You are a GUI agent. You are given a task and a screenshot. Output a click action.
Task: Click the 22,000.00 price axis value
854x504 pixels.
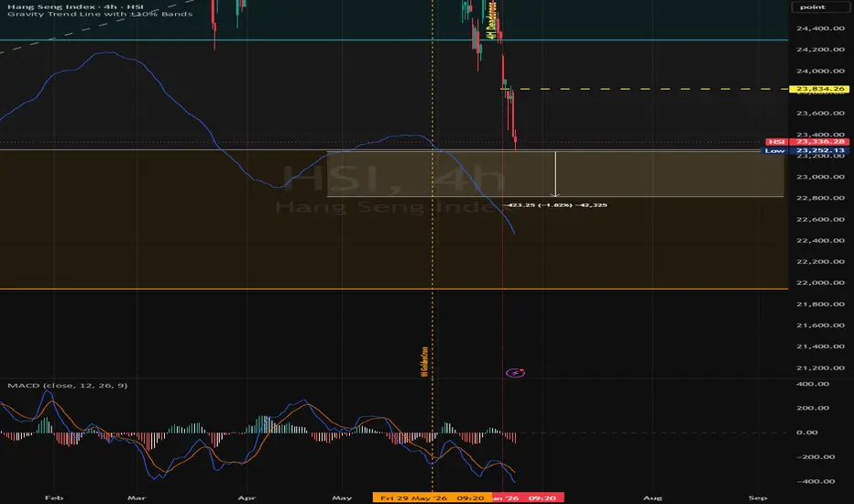coord(820,282)
